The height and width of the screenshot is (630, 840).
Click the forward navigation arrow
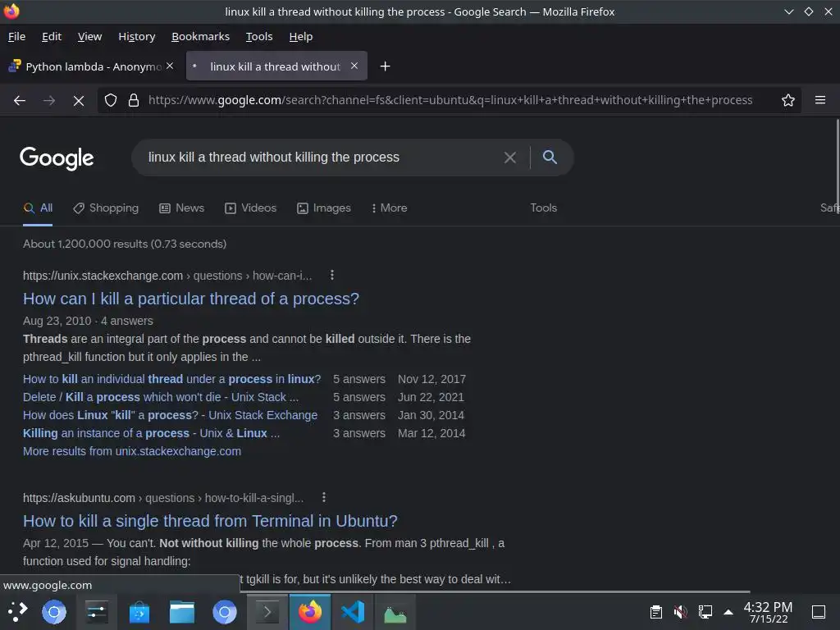(x=49, y=100)
